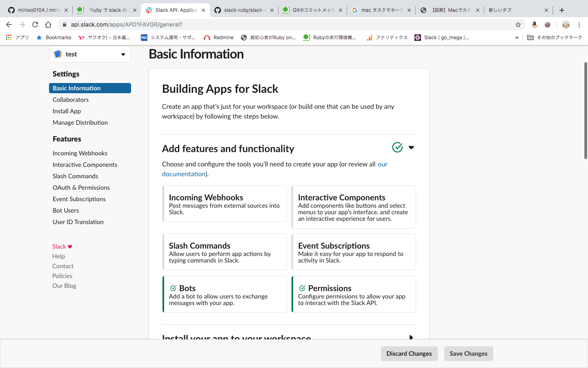This screenshot has width=588, height=368.
Task: Open the Slack | go_mega bookmark
Action: click(x=441, y=38)
